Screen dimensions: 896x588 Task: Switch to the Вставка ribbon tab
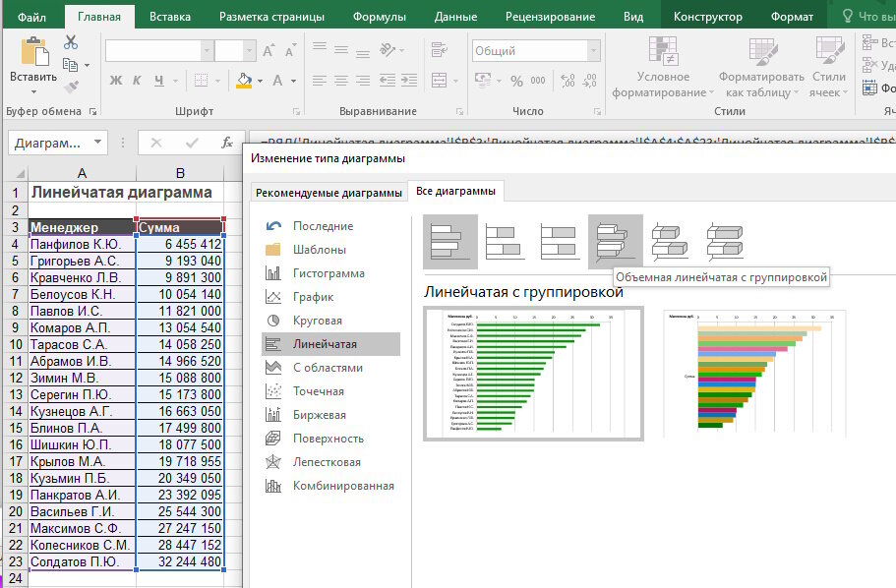(170, 17)
